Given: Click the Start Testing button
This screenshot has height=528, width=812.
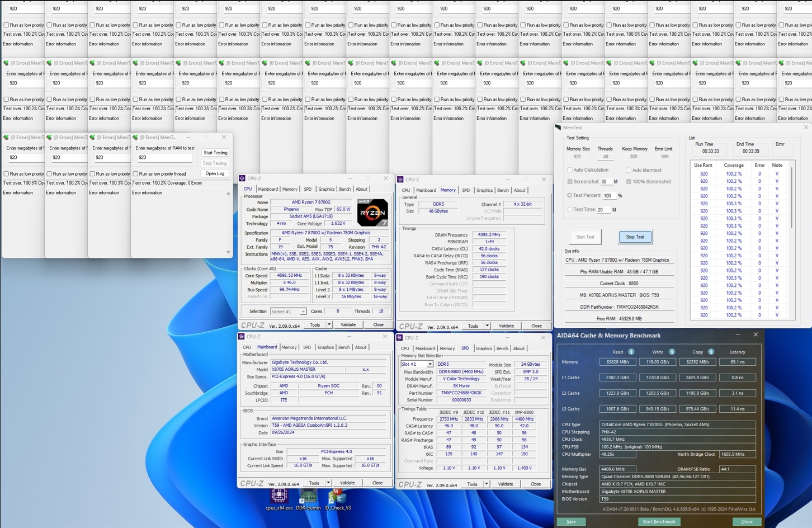Looking at the screenshot, I should (215, 153).
